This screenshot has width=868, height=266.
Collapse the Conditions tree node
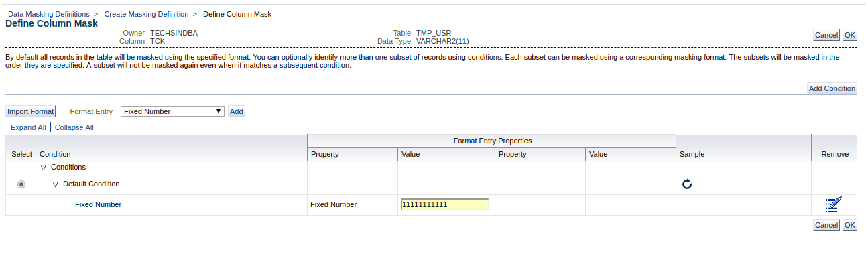click(44, 168)
